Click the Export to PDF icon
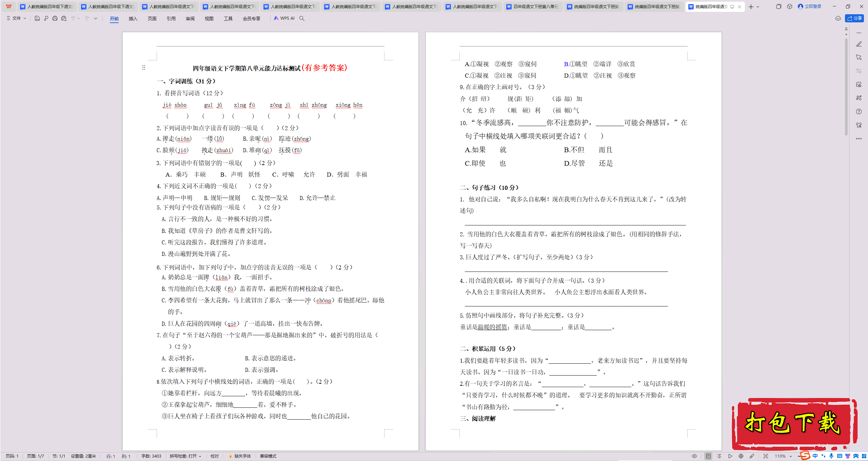868x461 pixels. (46, 18)
